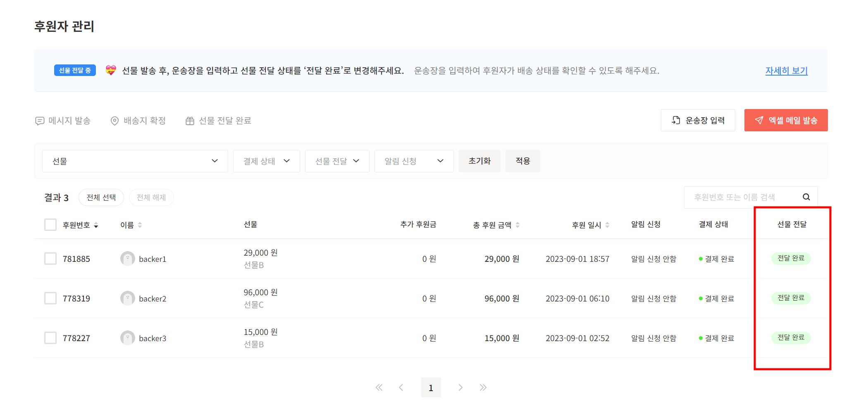This screenshot has height=413, width=868.
Task: Sort by 후원 일시 column arrow
Action: 607,225
